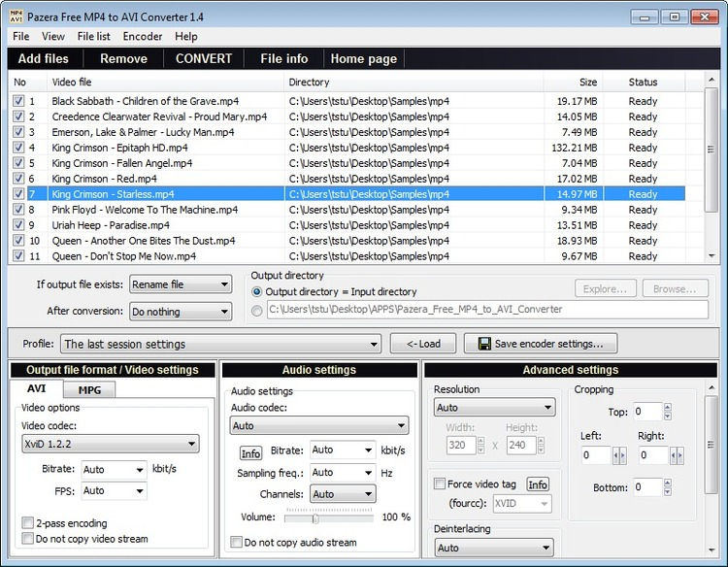Click the floppy disk Save encoder settings icon
The image size is (728, 567).
click(x=484, y=344)
